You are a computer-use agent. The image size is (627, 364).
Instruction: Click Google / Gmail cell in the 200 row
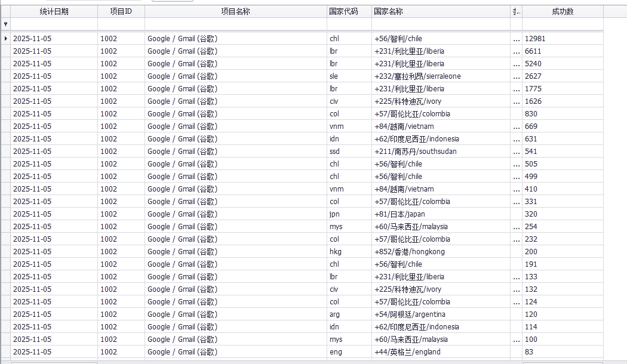pos(236,252)
